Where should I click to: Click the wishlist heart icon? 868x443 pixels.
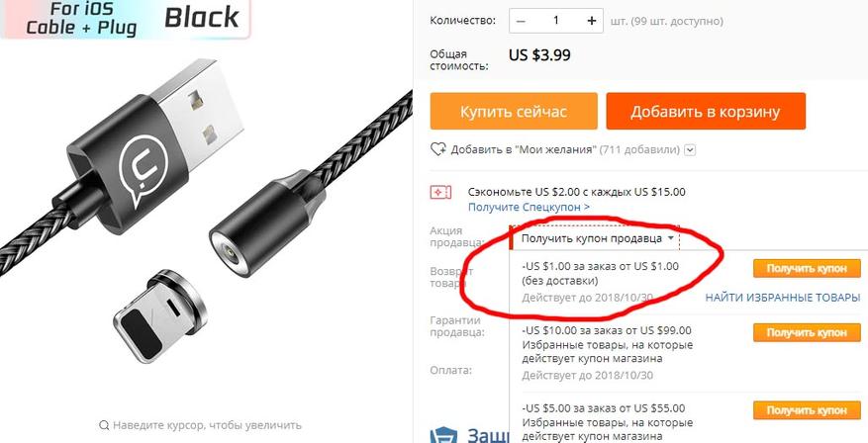[x=438, y=149]
